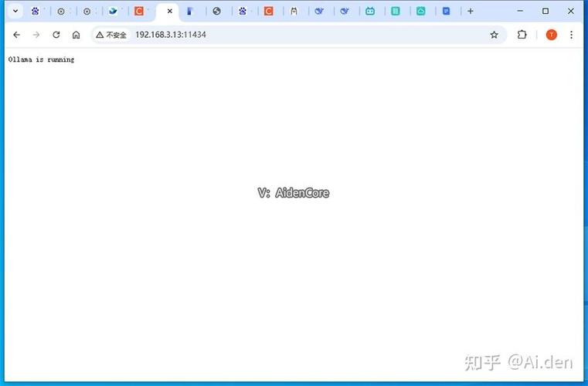The width and height of the screenshot is (588, 386).
Task: Switch to the tab with the teal cloud icon
Action: (421, 12)
